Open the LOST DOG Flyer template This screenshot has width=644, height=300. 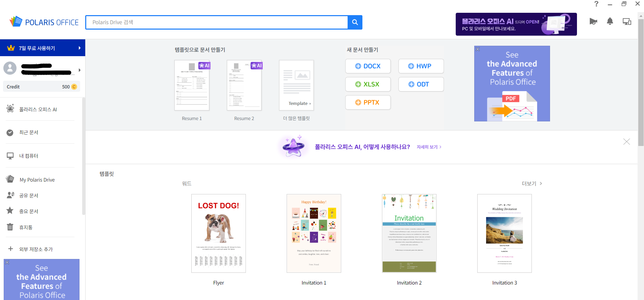click(x=219, y=233)
